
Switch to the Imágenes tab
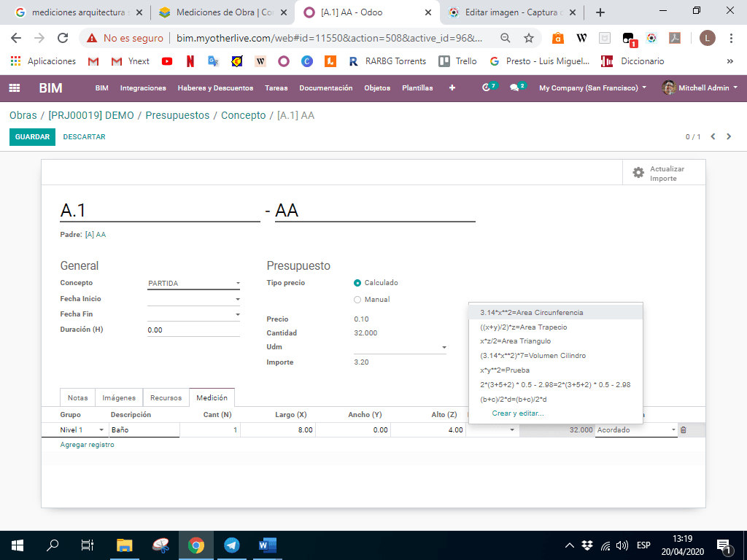tap(119, 397)
